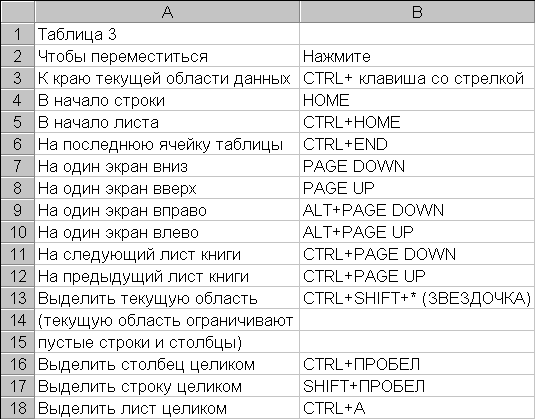
Task: Select row header 9
Action: (18, 210)
